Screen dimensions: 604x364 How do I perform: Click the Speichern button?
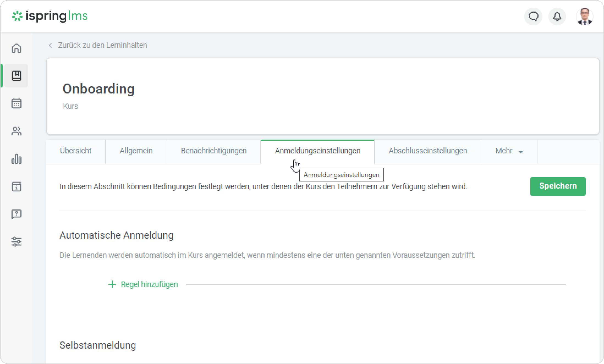(558, 186)
